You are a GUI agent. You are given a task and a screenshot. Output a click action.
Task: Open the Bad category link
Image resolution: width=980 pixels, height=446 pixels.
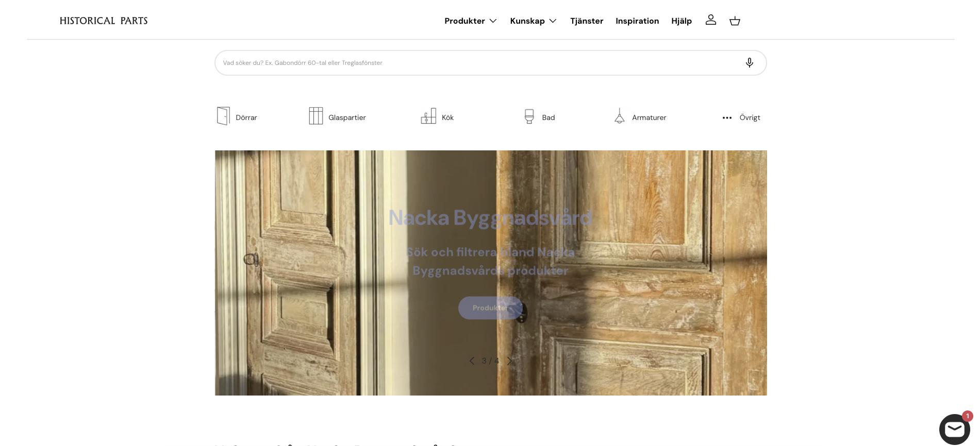click(549, 117)
